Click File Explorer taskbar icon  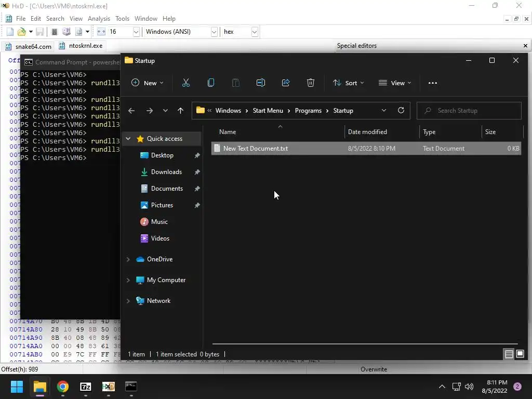(39, 387)
